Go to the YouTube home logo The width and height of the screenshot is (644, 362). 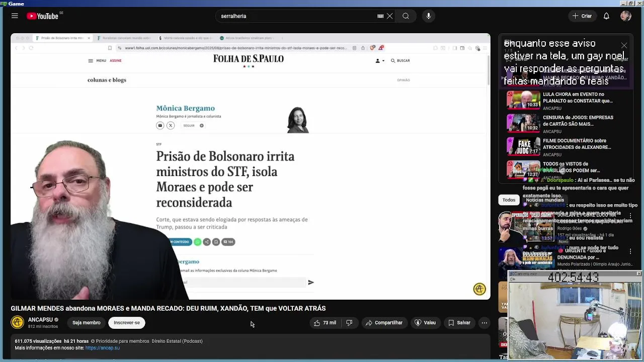tap(43, 16)
